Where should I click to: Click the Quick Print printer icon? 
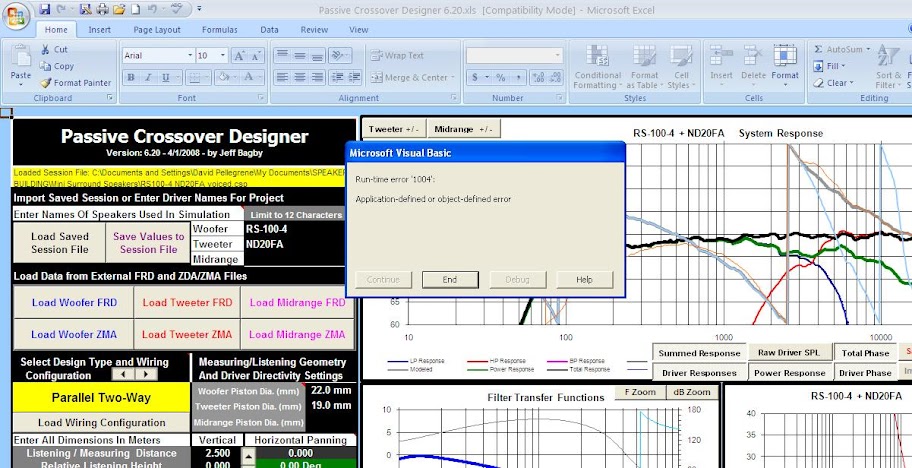[x=101, y=9]
